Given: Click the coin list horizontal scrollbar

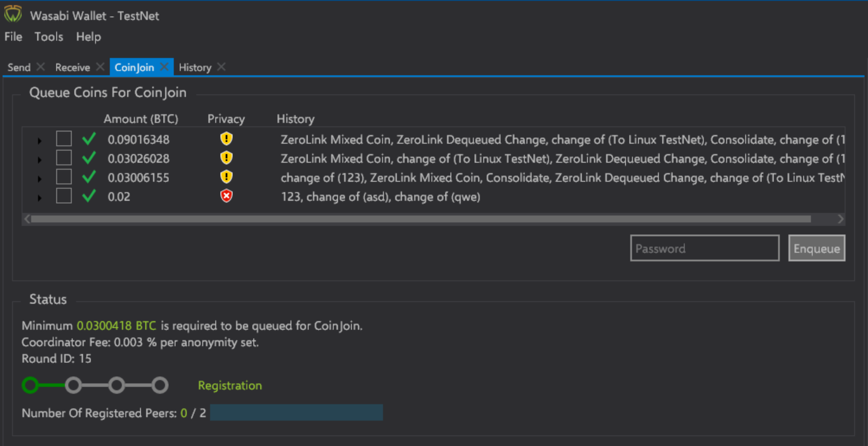Looking at the screenshot, I should click(x=421, y=219).
